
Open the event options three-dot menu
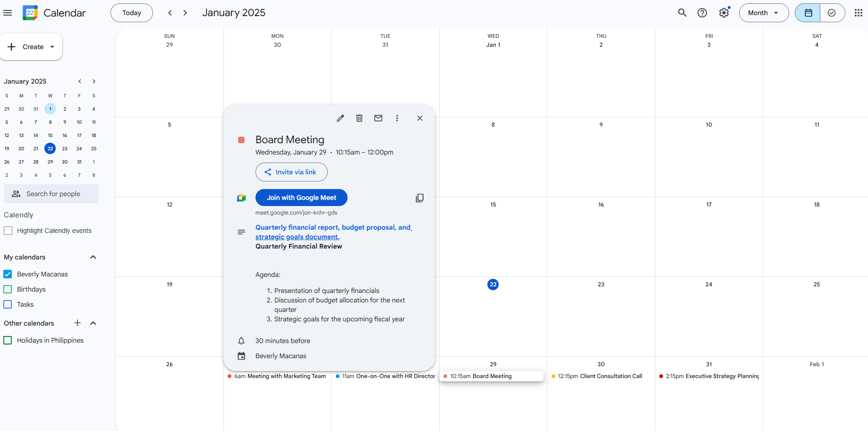coord(397,118)
